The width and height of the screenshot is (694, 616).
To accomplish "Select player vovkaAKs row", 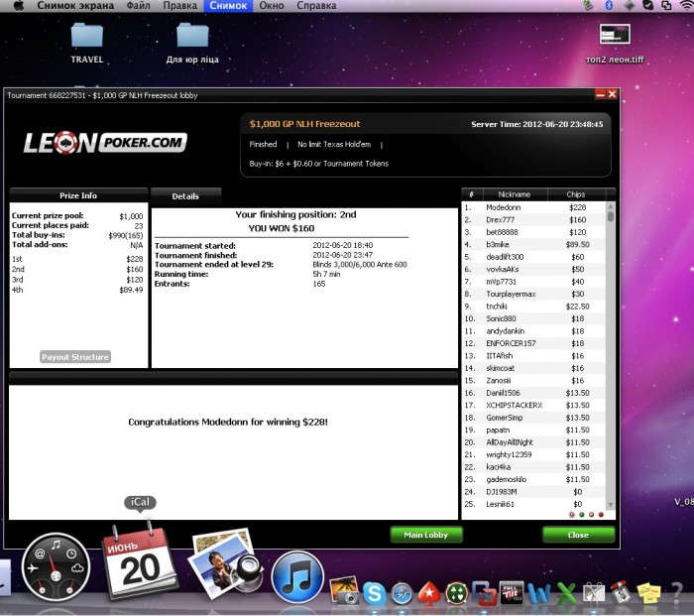I will point(533,269).
